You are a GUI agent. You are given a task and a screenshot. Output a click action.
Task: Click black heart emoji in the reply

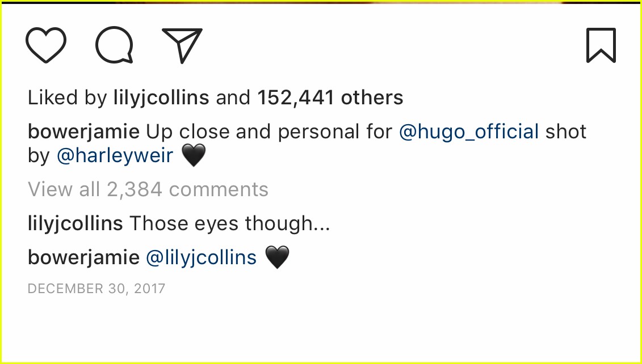tap(277, 258)
